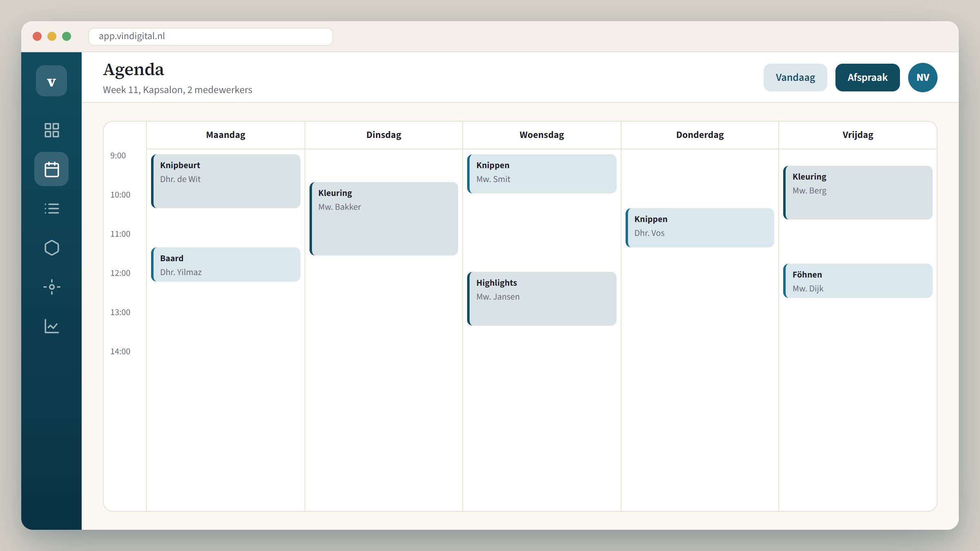Click the V logo in sidebar
The height and width of the screenshot is (551, 980).
click(51, 81)
